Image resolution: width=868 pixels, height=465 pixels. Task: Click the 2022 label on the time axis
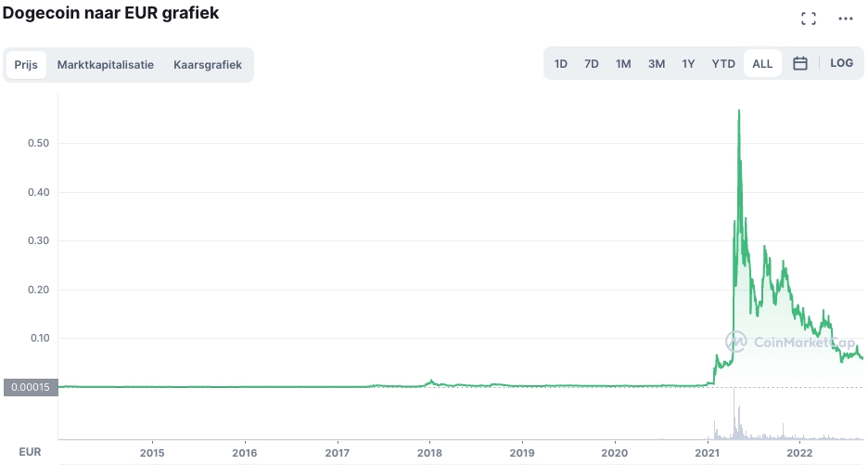(799, 453)
